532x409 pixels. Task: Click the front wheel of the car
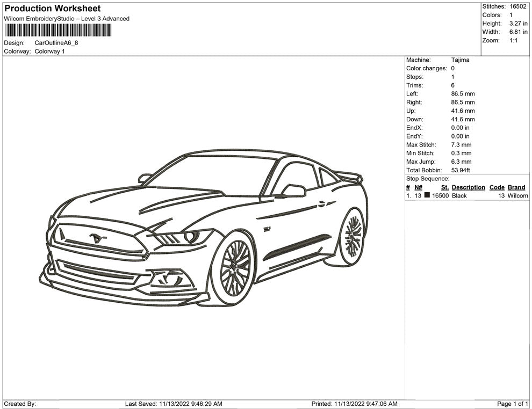[234, 268]
